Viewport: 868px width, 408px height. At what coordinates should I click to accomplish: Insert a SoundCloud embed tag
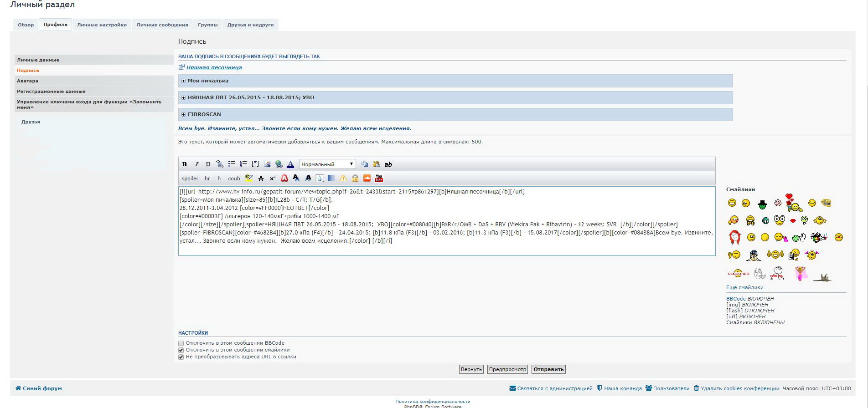click(x=367, y=178)
